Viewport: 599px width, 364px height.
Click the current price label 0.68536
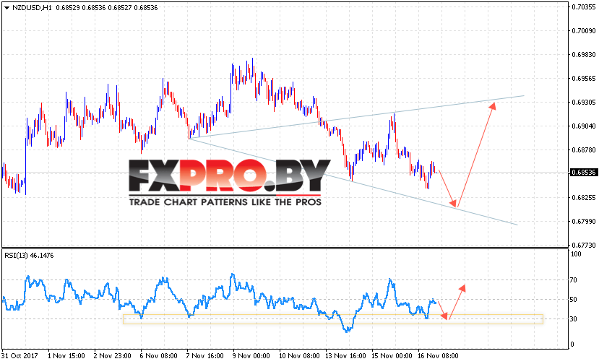583,173
